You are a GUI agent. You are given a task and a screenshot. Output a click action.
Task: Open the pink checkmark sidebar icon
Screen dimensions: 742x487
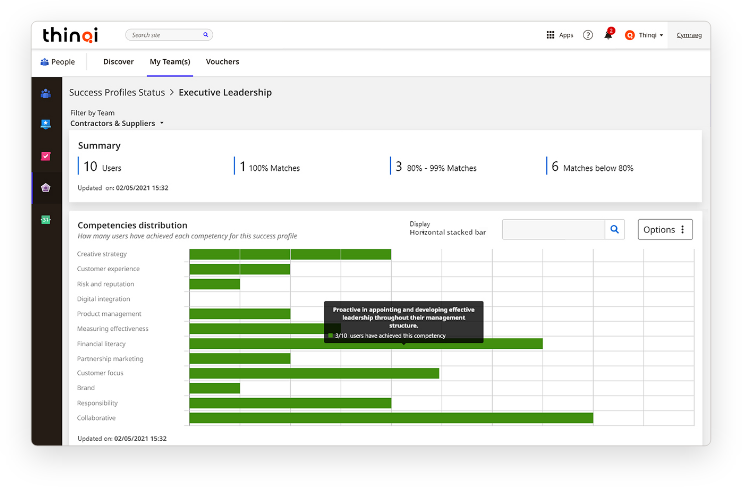46,156
